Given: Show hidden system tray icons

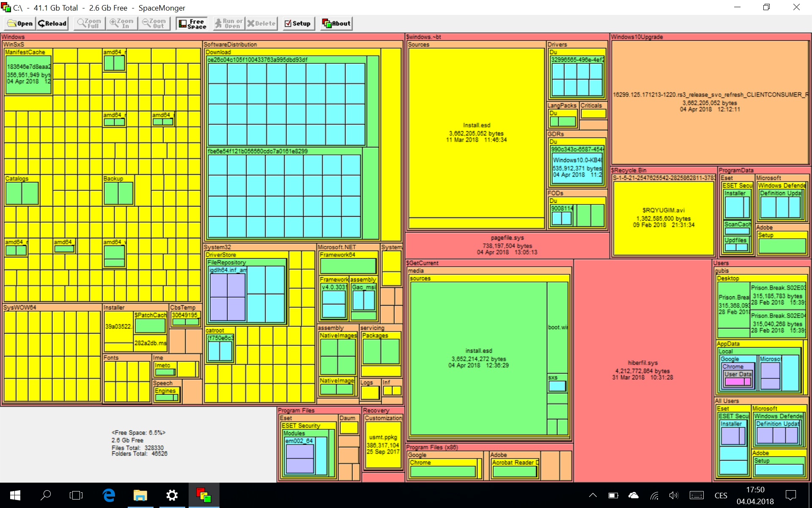Looking at the screenshot, I should (x=593, y=495).
